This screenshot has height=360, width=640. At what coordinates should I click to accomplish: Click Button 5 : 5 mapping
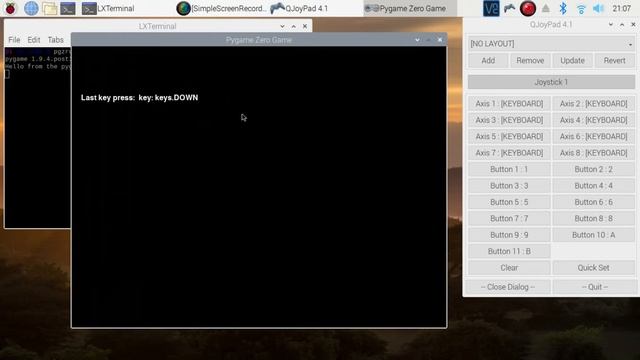509,202
